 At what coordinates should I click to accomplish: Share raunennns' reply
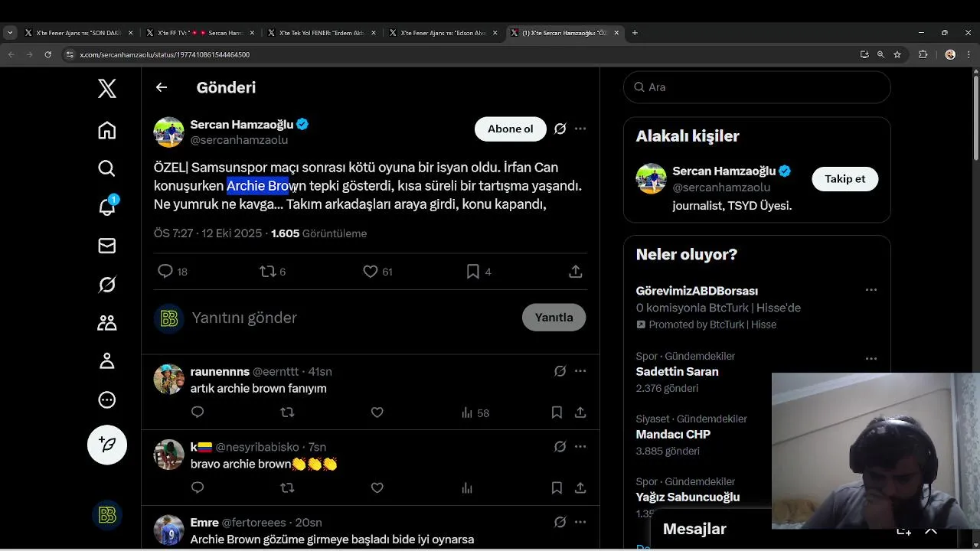click(x=580, y=412)
